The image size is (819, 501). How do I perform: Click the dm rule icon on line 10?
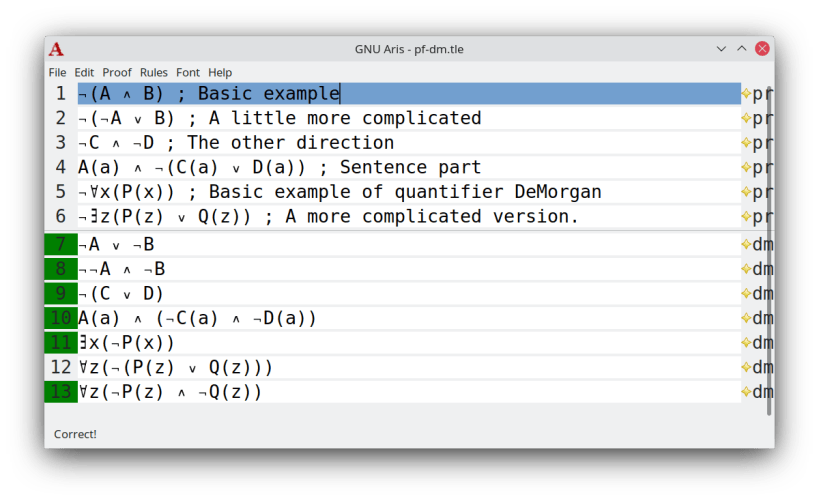click(746, 319)
